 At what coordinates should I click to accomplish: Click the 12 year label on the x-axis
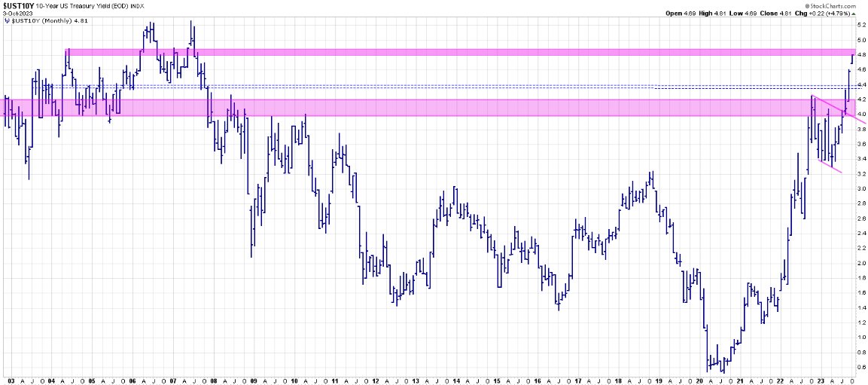pyautogui.click(x=376, y=380)
